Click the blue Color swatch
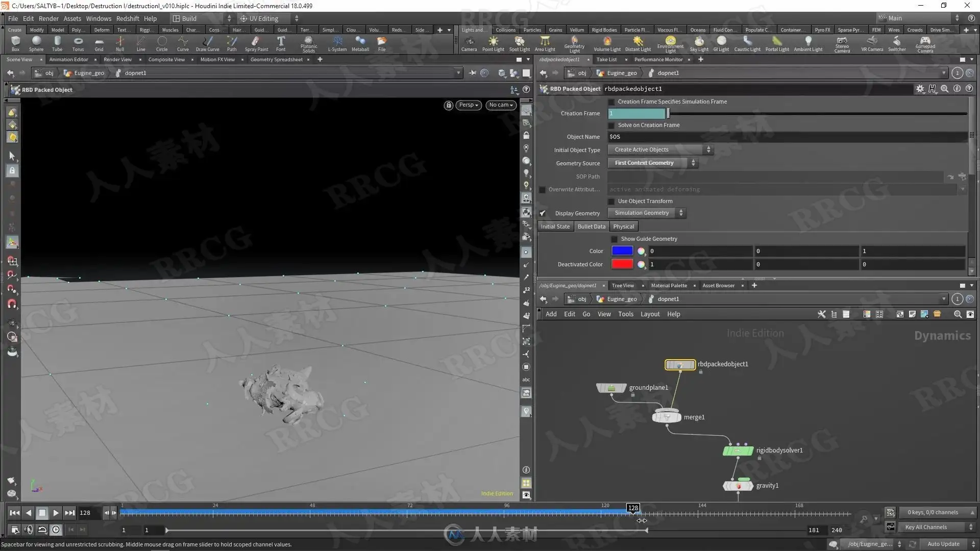This screenshot has height=551, width=980. click(622, 251)
